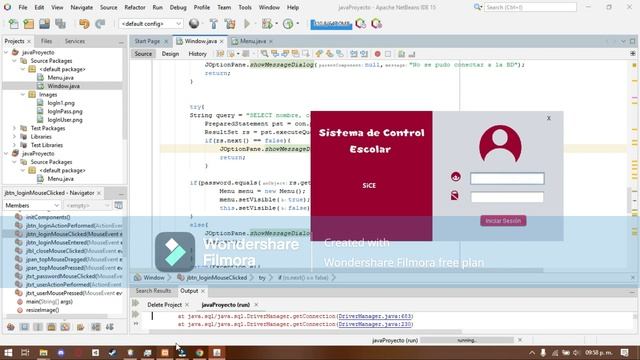
Task: Click the password input field
Action: point(507,197)
